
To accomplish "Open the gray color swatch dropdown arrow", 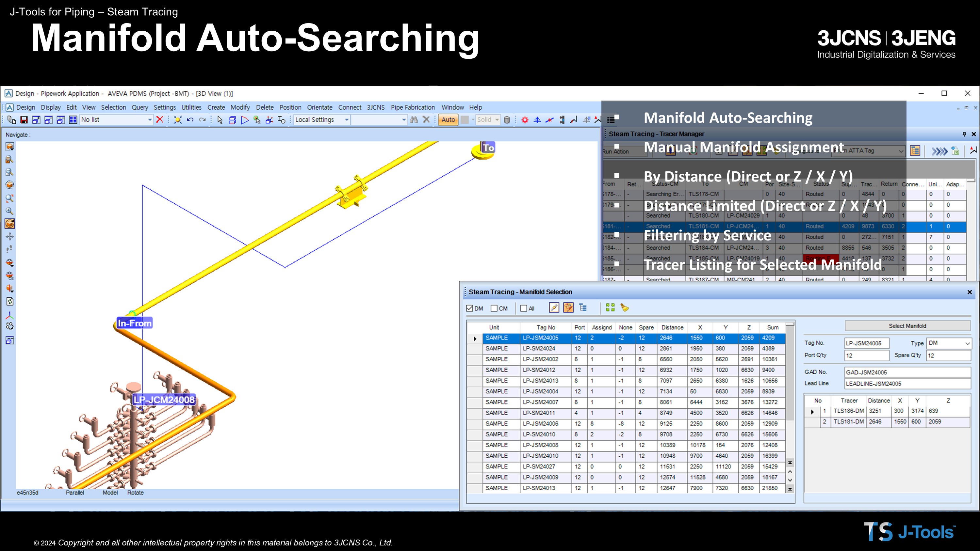I will 473,120.
